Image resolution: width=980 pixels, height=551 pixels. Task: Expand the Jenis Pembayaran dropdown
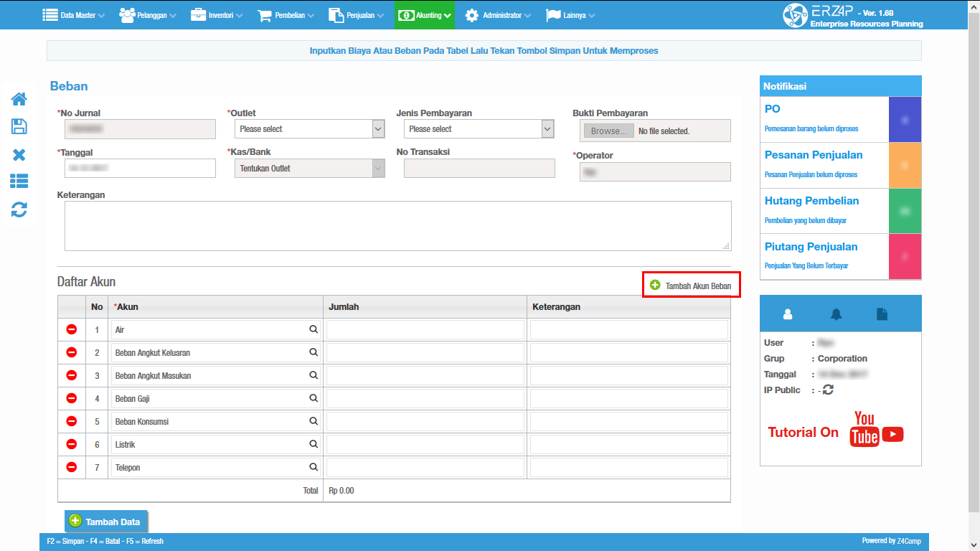pyautogui.click(x=479, y=129)
